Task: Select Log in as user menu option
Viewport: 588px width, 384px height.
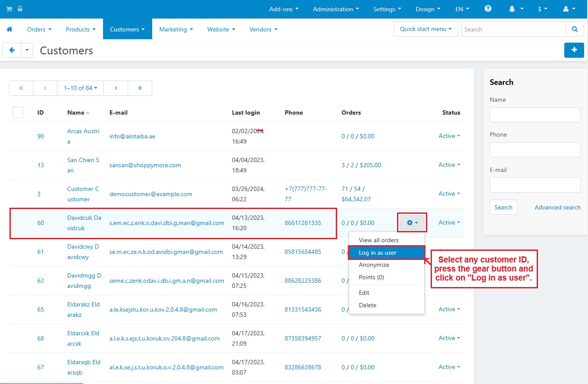Action: click(378, 253)
